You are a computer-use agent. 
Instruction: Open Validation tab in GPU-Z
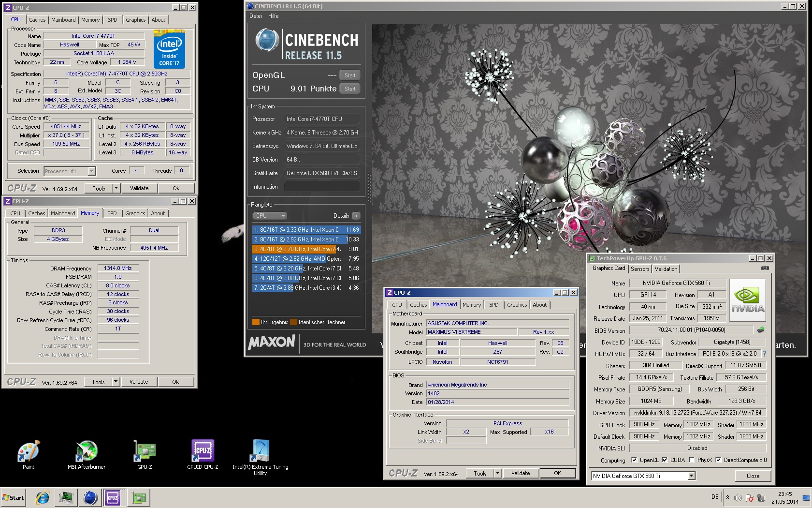[666, 269]
